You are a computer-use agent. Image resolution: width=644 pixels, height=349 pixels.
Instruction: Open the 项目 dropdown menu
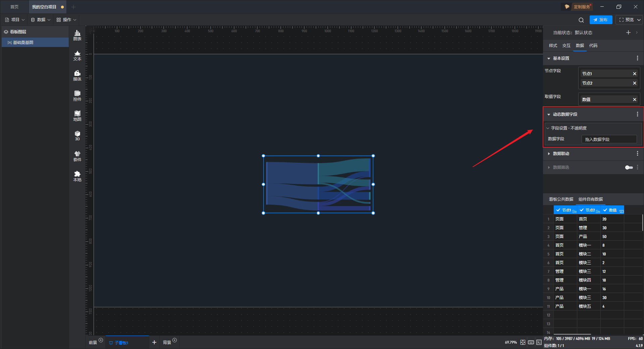point(15,20)
